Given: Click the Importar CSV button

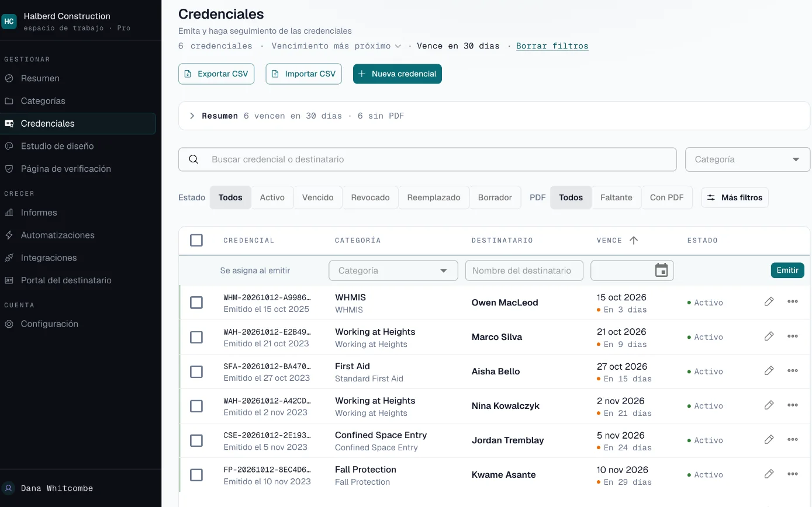Looking at the screenshot, I should point(303,74).
